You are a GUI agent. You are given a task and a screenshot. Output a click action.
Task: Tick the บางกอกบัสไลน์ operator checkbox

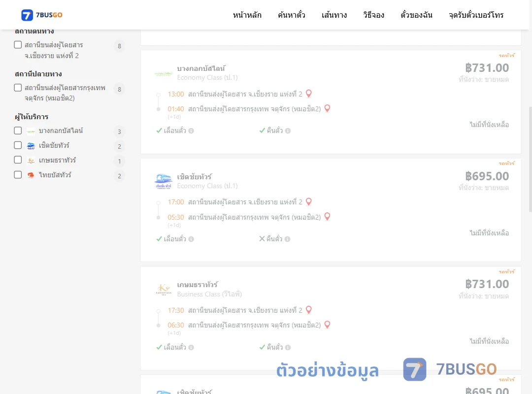click(x=18, y=131)
